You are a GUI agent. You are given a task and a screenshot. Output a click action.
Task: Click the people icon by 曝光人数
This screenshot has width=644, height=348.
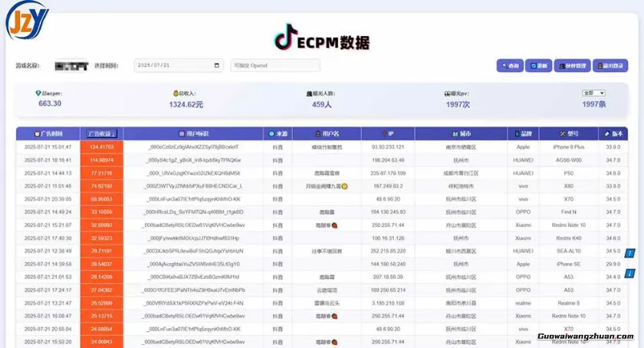click(x=309, y=94)
